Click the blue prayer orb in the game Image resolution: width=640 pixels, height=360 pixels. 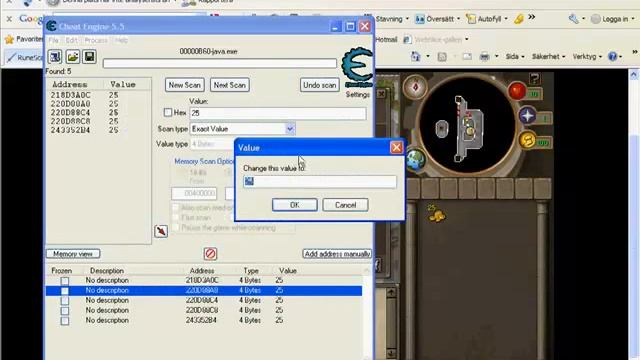[527, 116]
